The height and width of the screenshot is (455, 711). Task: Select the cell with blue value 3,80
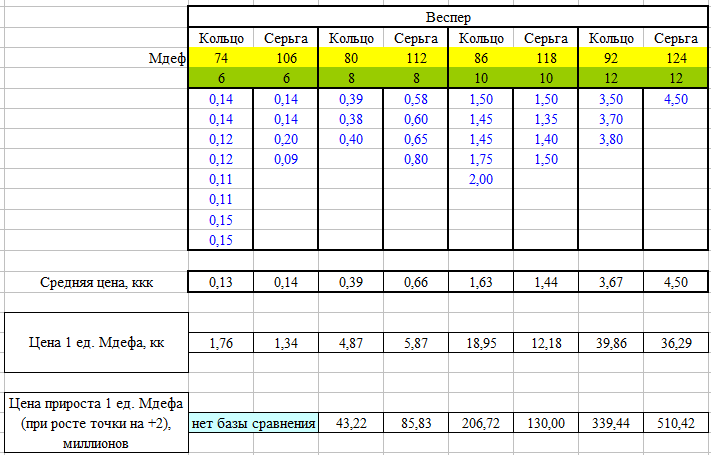click(610, 138)
